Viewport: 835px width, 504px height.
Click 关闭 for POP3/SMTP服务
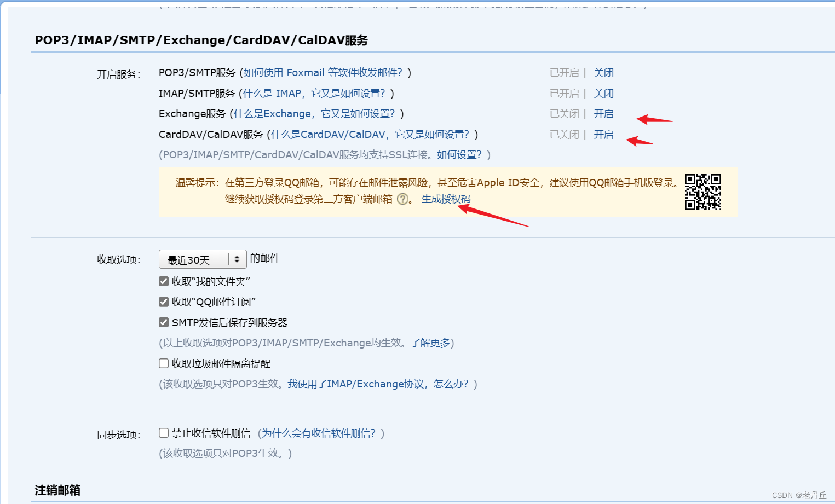(x=604, y=73)
